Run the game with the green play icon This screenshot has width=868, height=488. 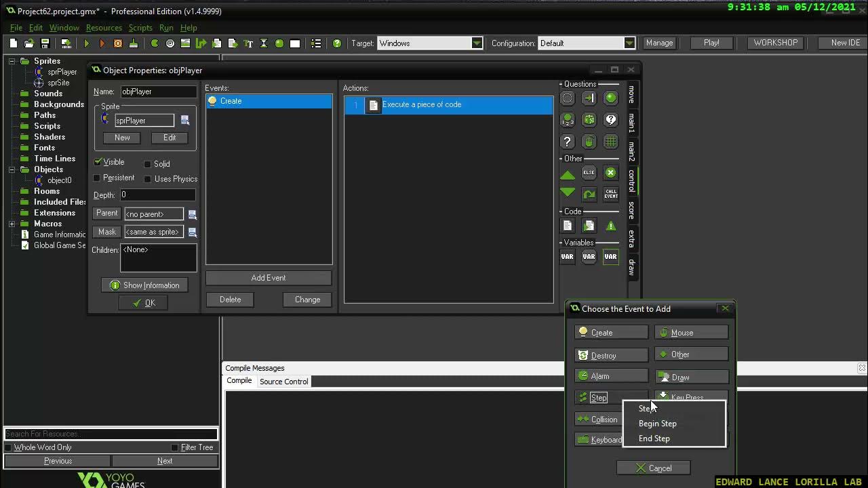[x=86, y=43]
